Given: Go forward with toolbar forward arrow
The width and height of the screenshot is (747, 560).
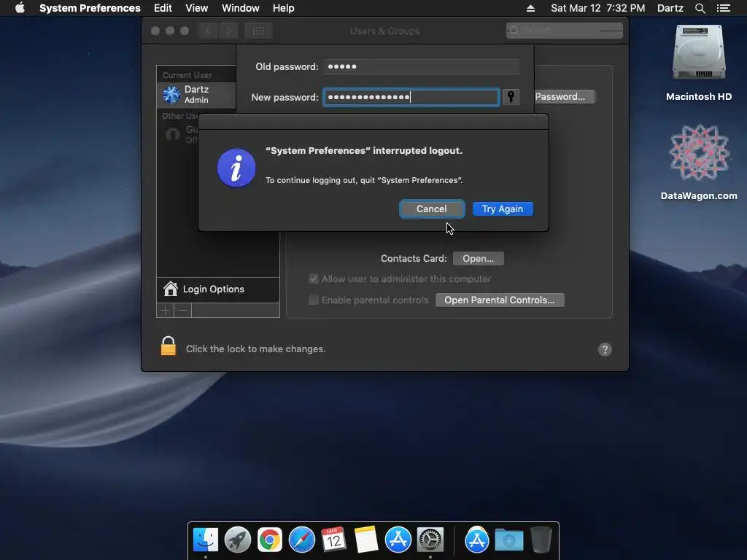Looking at the screenshot, I should pos(228,31).
